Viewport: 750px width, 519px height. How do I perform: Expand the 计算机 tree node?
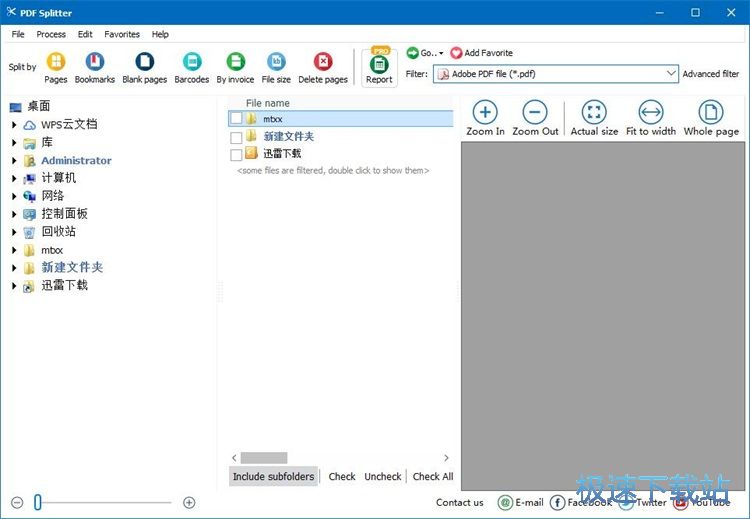point(14,178)
